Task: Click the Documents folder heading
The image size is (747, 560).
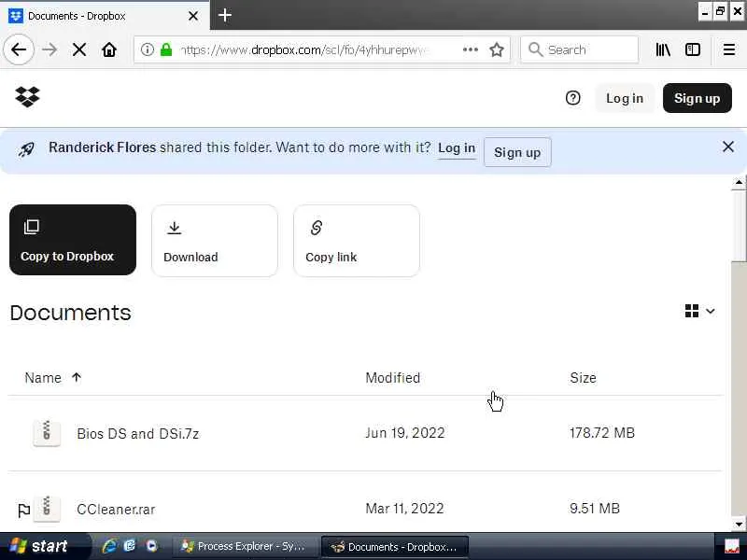Action: coord(71,313)
